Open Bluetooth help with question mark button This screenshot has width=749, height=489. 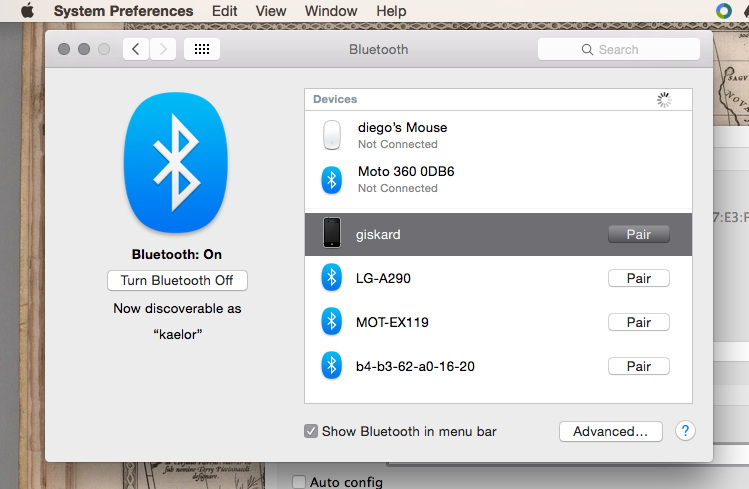(685, 431)
